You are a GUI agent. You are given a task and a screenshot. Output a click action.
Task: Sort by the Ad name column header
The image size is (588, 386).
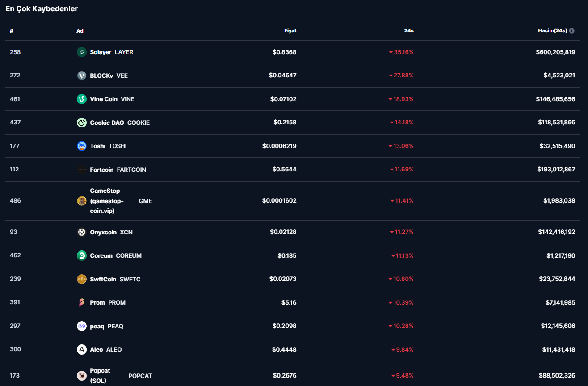(x=80, y=31)
